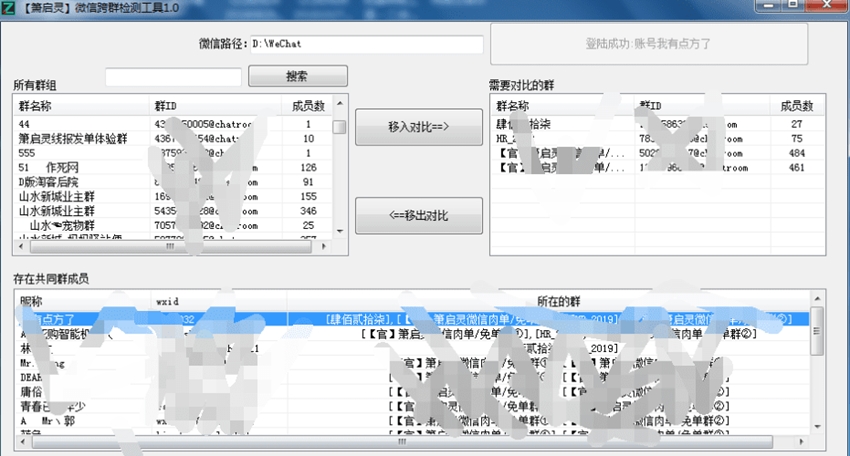
Task: Select the 51 作死网 group row
Action: [173, 168]
